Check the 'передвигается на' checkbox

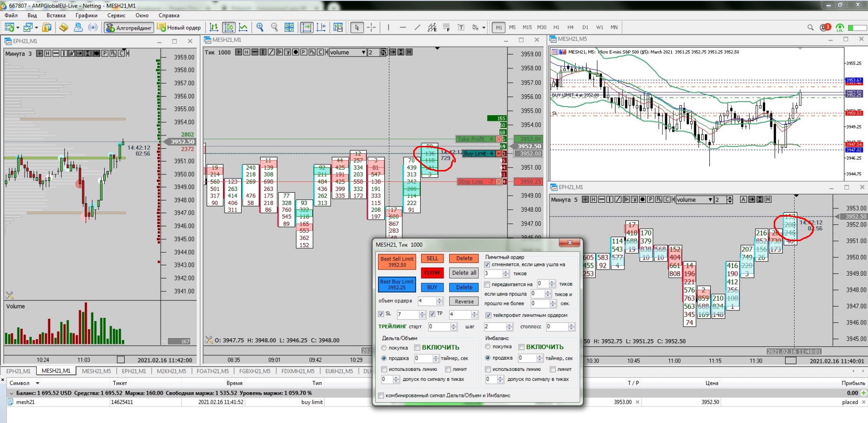coord(487,284)
